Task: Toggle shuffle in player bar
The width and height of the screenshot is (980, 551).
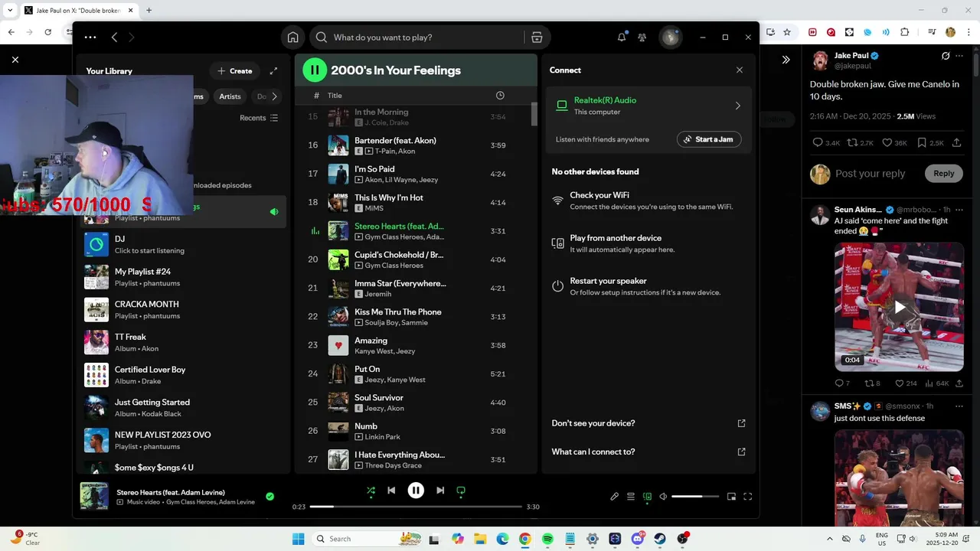Action: (371, 491)
